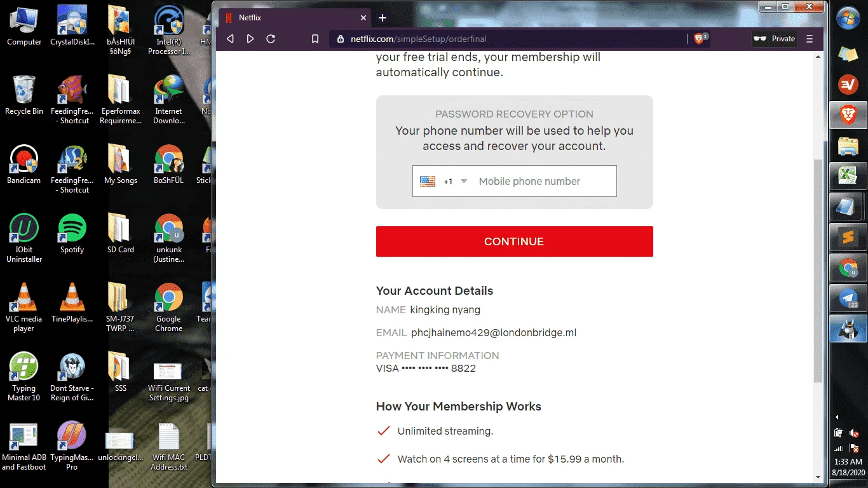This screenshot has width=868, height=488.
Task: Click the netflix.com address bar
Action: pyautogui.click(x=508, y=39)
